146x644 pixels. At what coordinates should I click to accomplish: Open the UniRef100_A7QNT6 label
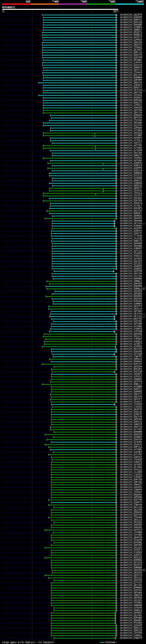pyautogui.click(x=131, y=329)
